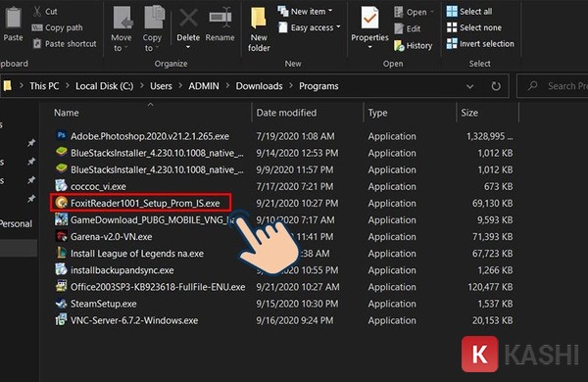Refresh the folder view
Viewport: 588px width, 382px height.
pos(496,86)
